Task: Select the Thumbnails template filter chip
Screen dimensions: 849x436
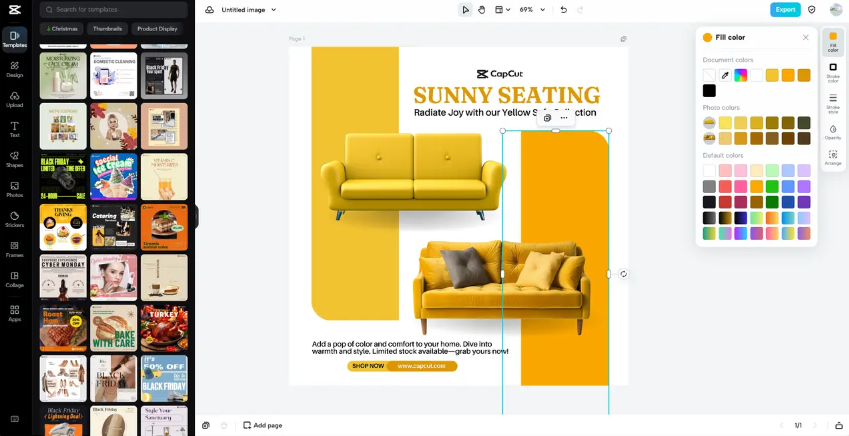Action: 107,29
